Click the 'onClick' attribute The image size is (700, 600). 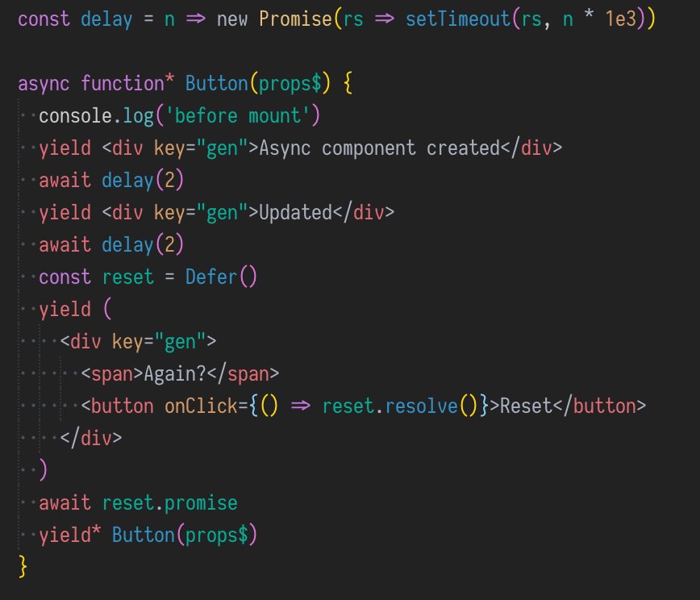201,406
